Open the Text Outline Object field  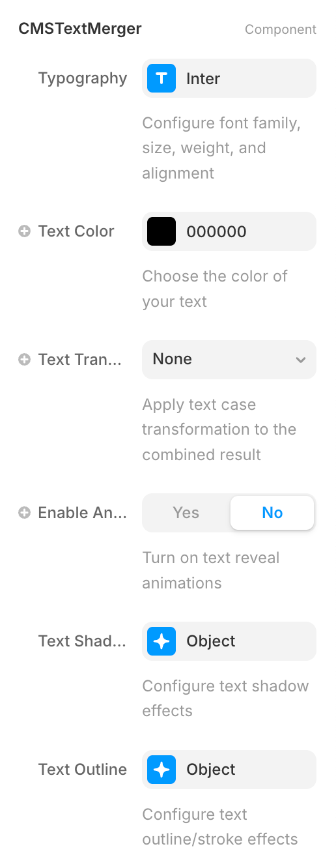click(229, 770)
